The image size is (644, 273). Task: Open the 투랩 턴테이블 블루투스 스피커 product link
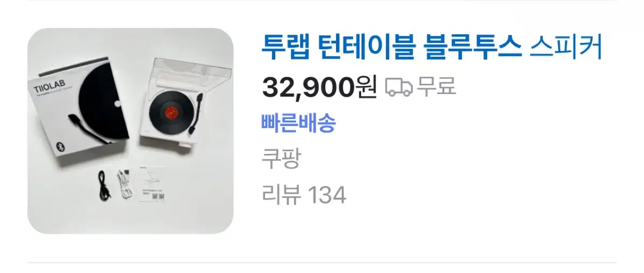pyautogui.click(x=432, y=47)
